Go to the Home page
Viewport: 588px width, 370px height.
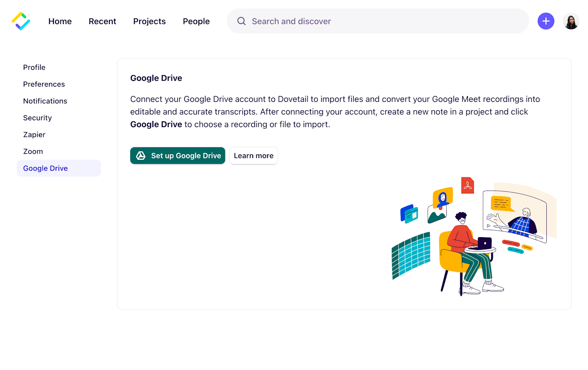click(60, 21)
